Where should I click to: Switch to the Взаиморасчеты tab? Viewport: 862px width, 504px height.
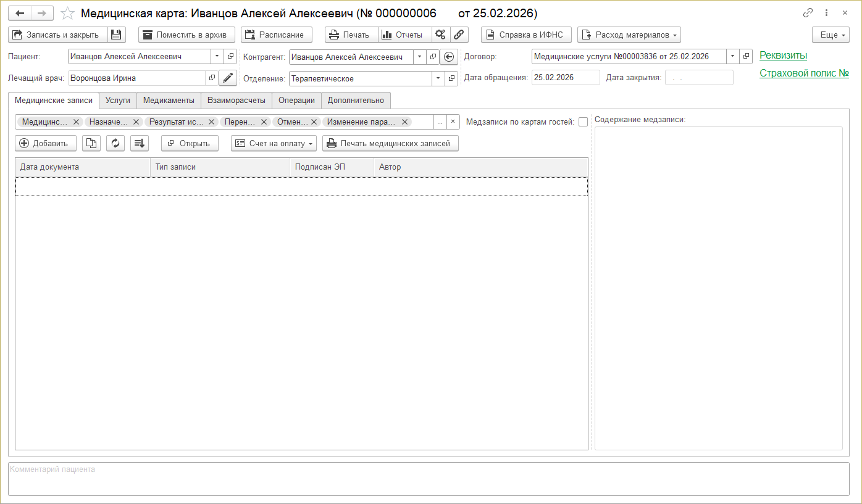coord(236,100)
